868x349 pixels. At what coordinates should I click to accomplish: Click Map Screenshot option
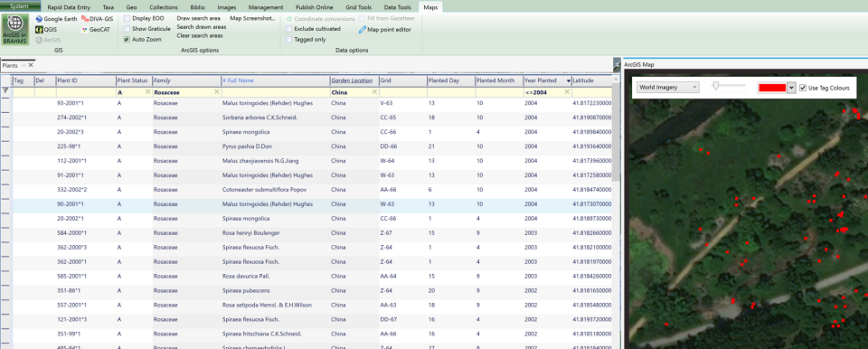tap(252, 18)
